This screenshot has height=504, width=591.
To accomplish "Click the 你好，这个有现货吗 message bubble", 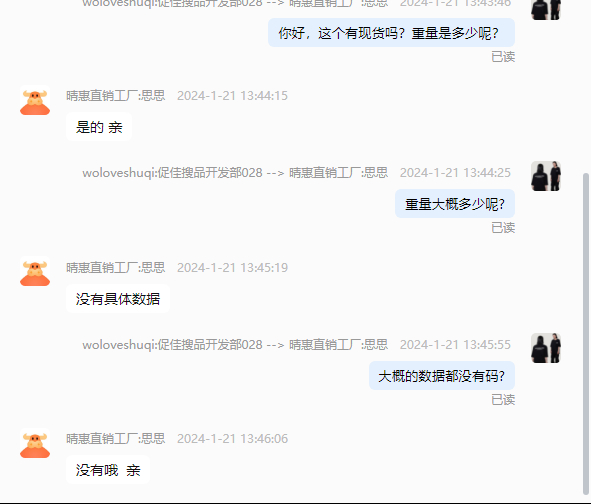I will [391, 33].
